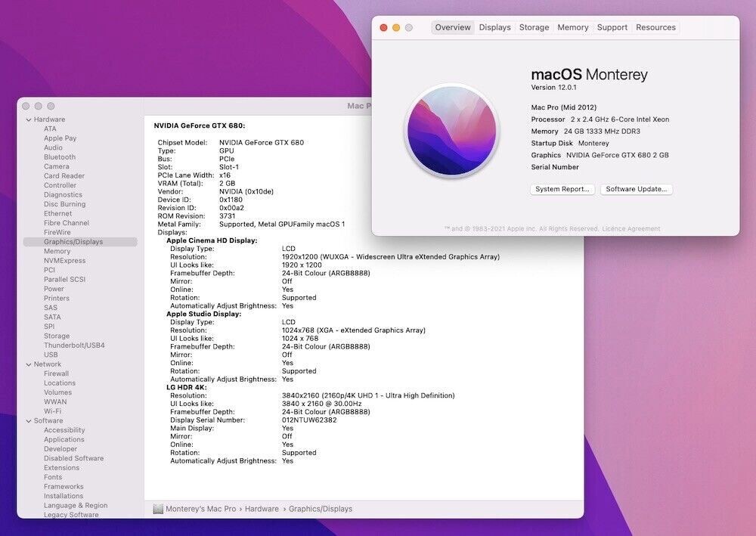Open the Resources tab
The image size is (756, 536).
[x=655, y=27]
